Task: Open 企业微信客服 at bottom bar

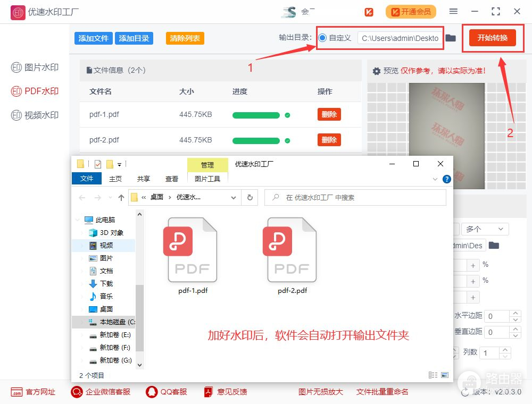Action: 101,392
